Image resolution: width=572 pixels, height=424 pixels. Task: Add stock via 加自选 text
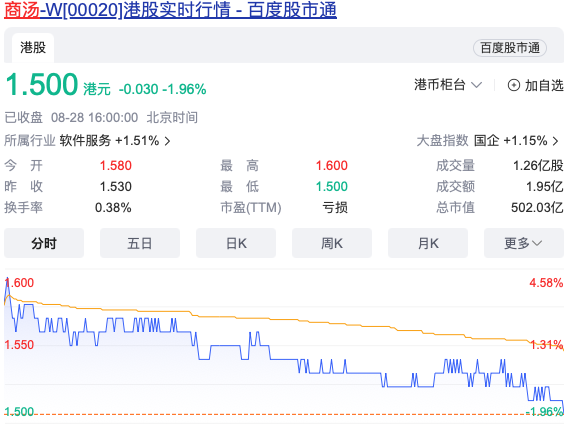[x=544, y=85]
